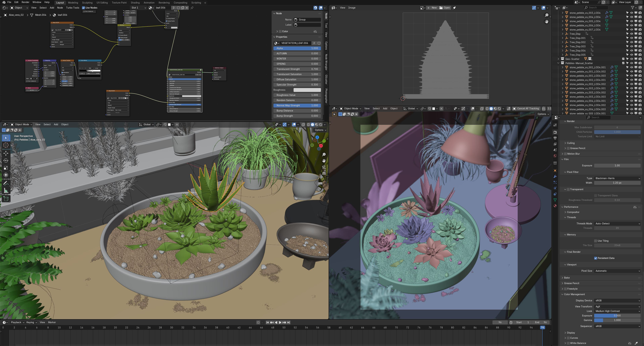Switch to the Shading workspace tab
The height and width of the screenshot is (346, 644).
(135, 3)
